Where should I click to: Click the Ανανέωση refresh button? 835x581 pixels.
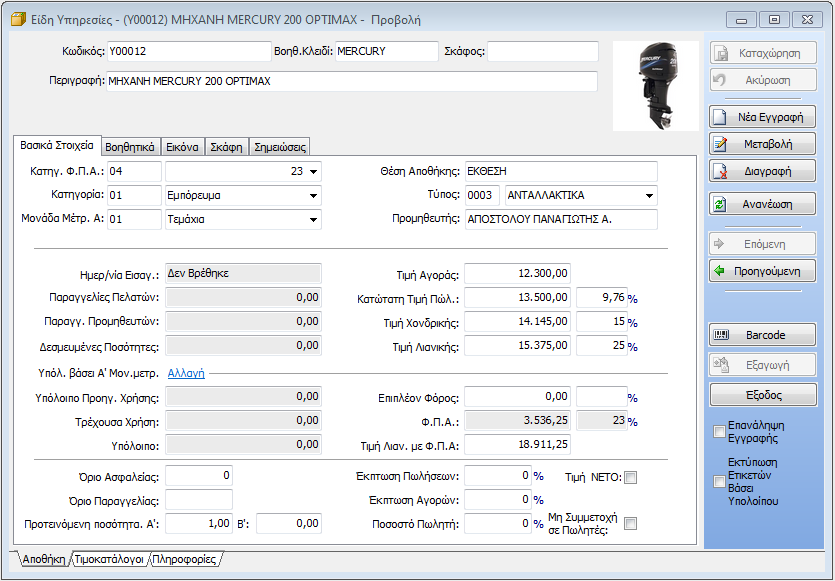pos(763,204)
